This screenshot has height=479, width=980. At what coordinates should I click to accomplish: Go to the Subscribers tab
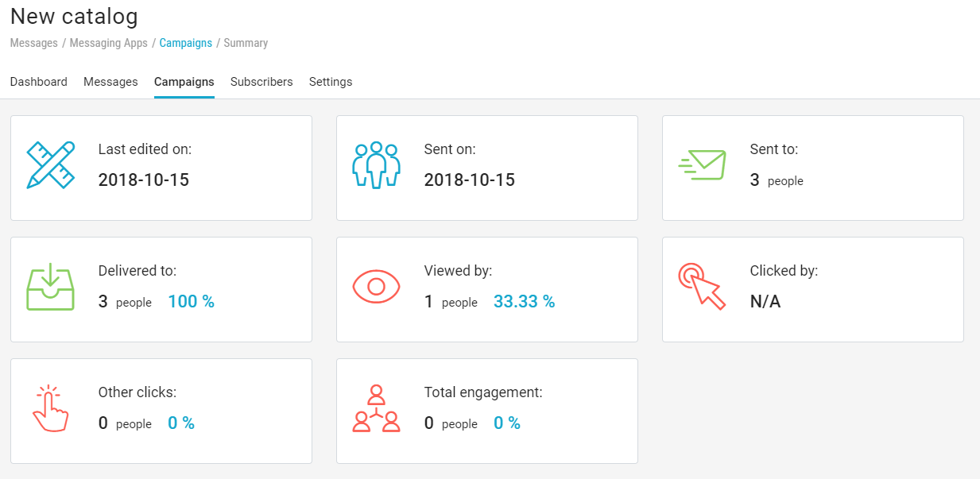point(261,82)
